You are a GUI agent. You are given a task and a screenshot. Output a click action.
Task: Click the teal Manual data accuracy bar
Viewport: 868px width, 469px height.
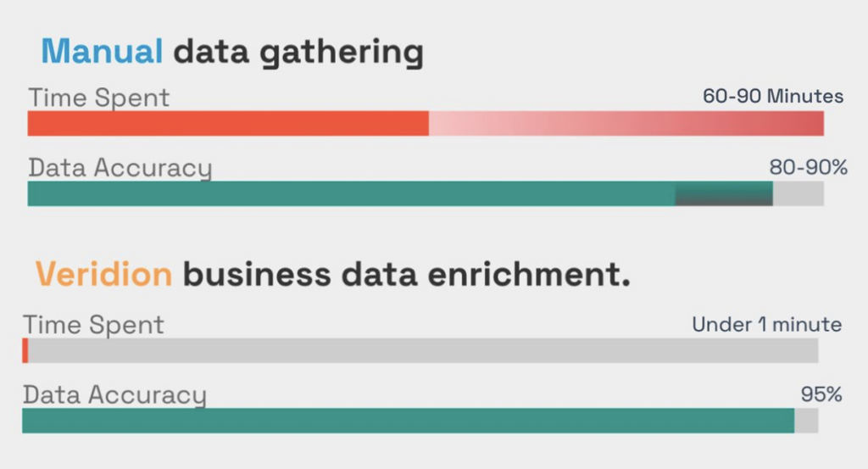click(351, 193)
